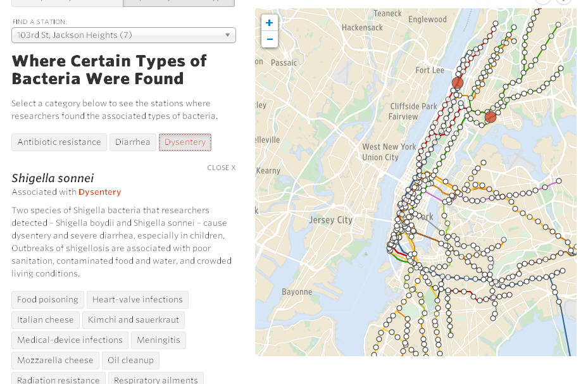This screenshot has width=588, height=384.
Task: Deselect the active Dysentery category
Action: (x=185, y=142)
